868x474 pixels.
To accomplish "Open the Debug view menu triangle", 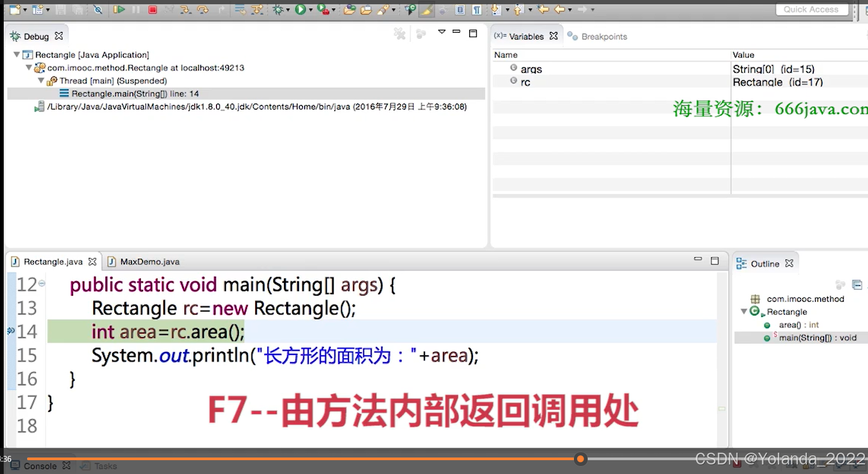I will (441, 32).
